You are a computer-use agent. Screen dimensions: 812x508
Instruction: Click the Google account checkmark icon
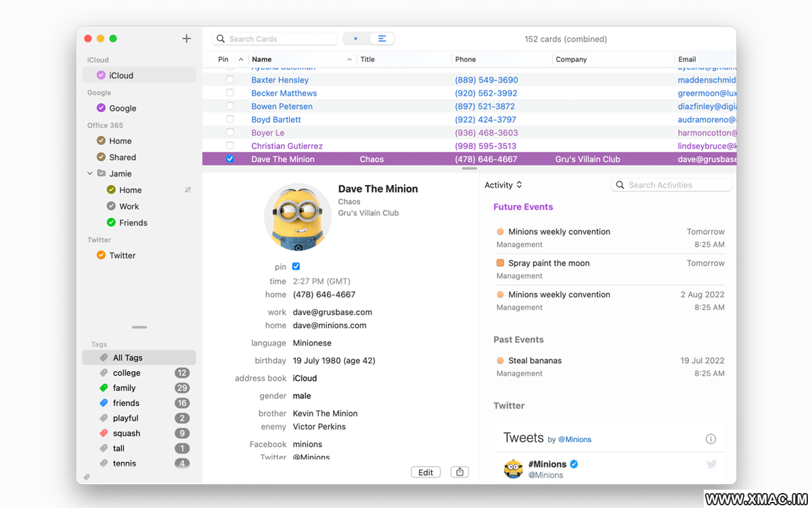click(101, 108)
